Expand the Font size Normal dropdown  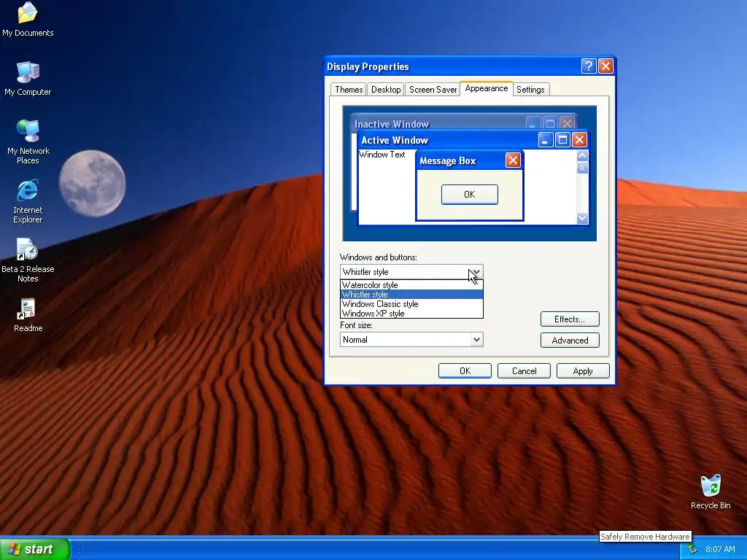476,340
